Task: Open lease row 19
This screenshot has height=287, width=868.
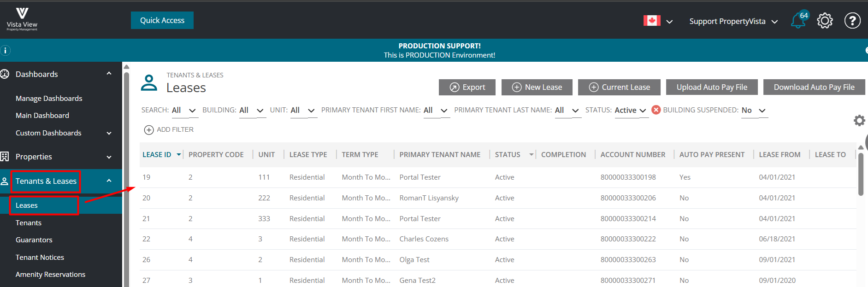Action: tap(498, 177)
